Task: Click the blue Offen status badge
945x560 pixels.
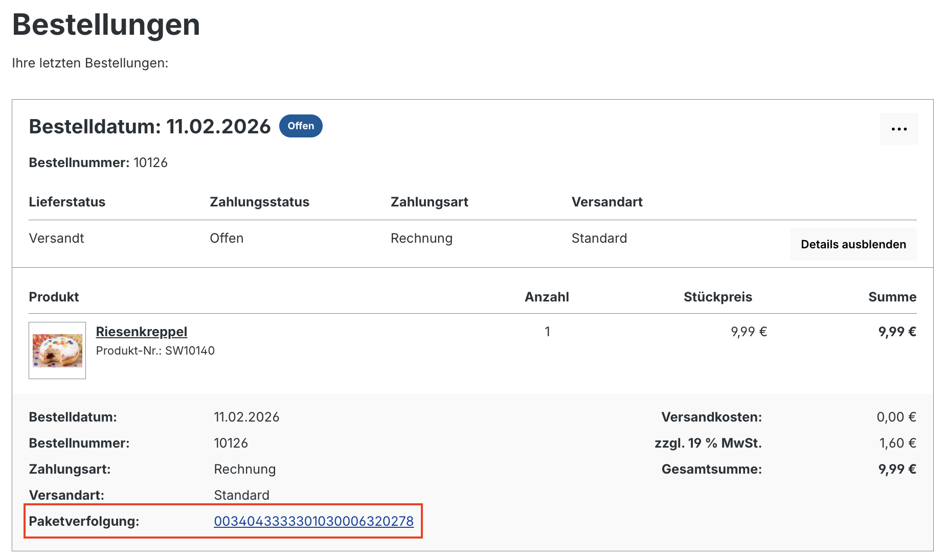Action: click(x=301, y=126)
